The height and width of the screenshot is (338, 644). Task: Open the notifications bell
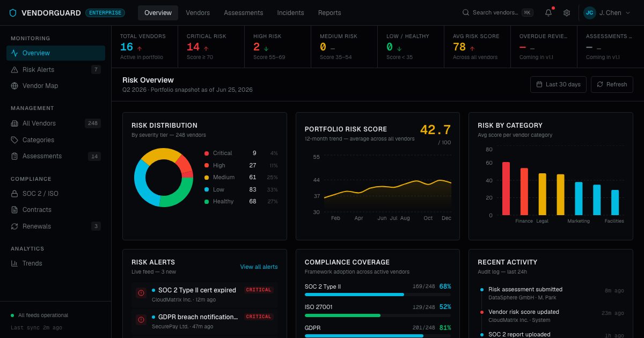coord(548,13)
